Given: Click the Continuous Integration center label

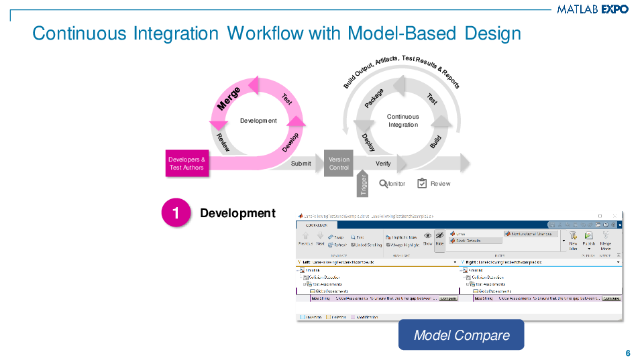Looking at the screenshot, I should [403, 121].
